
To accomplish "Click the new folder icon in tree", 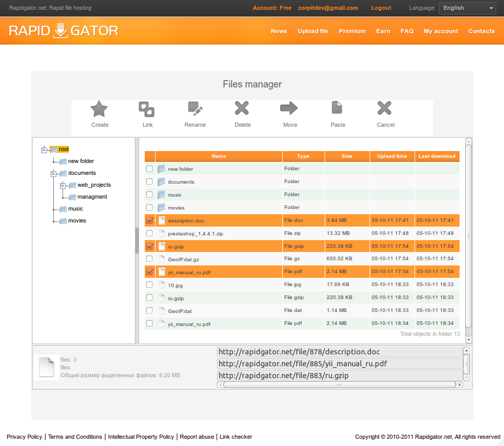I will click(x=63, y=161).
